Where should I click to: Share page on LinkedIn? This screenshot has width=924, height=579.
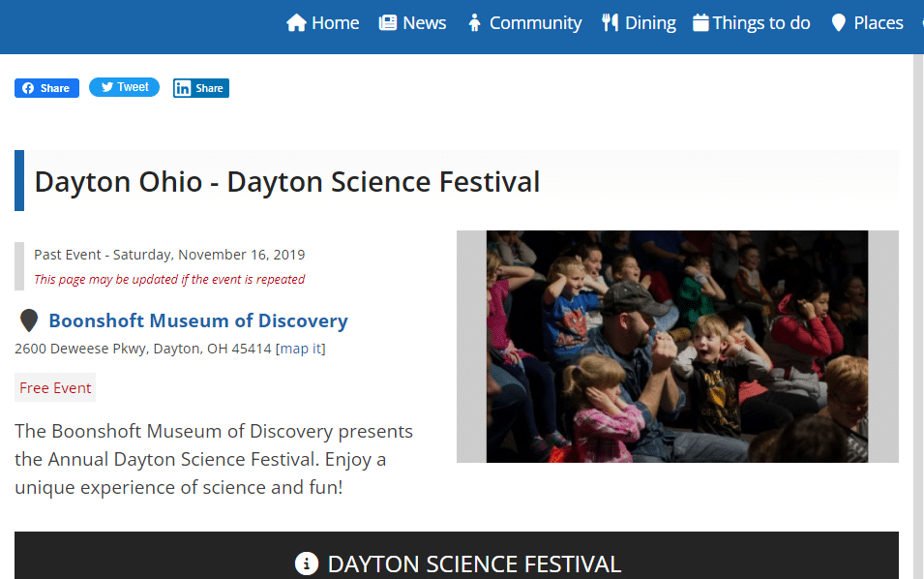point(201,88)
